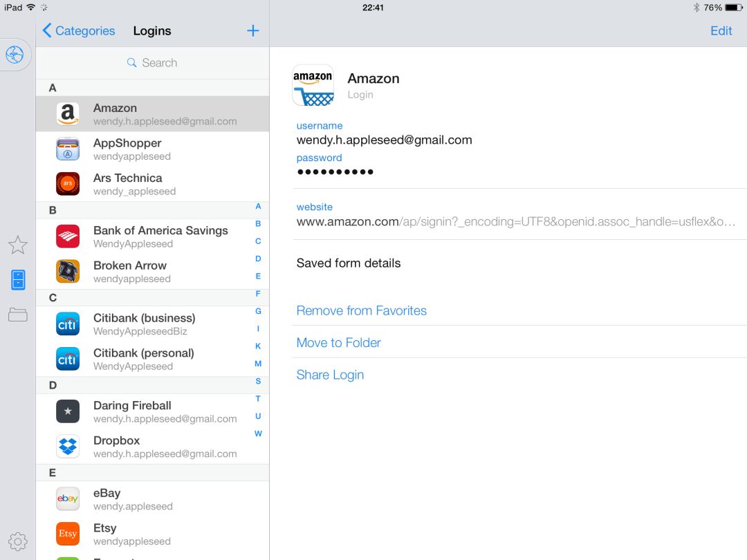This screenshot has width=747, height=560.
Task: Click the AppShopper icon in list
Action: [68, 149]
